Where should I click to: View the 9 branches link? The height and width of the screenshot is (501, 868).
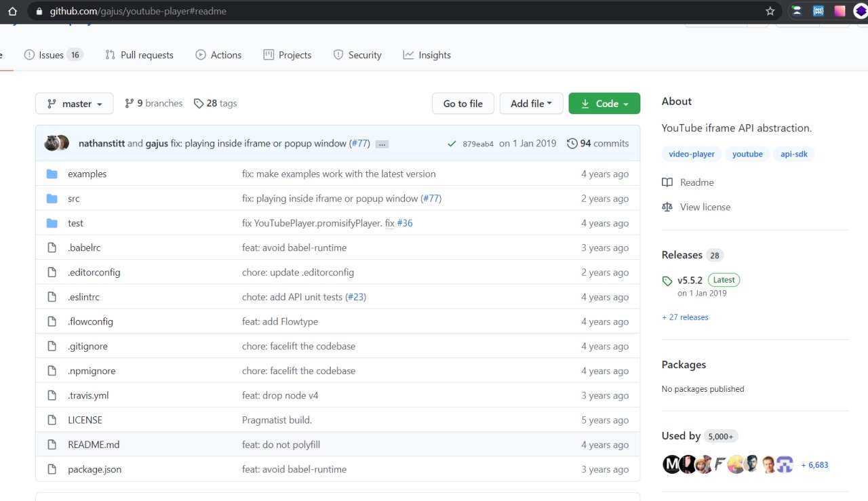click(154, 103)
